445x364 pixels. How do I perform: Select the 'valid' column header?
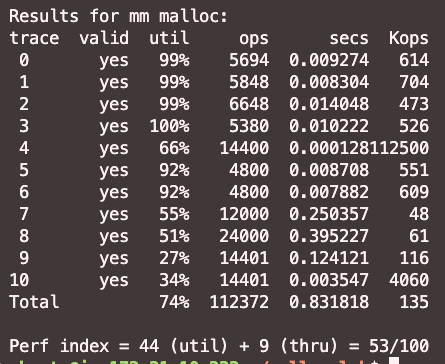click(104, 38)
